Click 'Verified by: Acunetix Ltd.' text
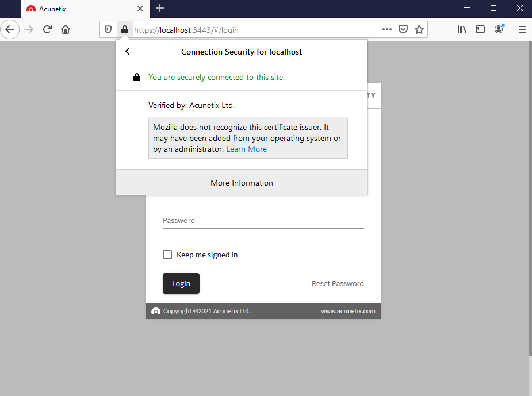 pyautogui.click(x=192, y=105)
